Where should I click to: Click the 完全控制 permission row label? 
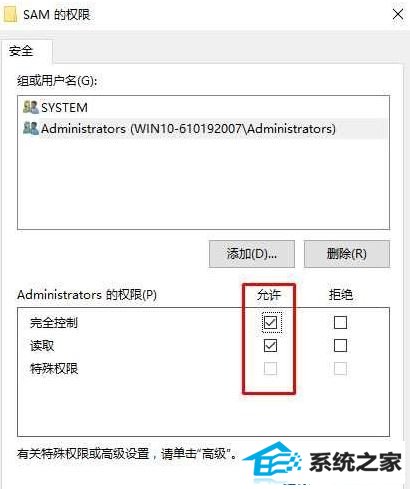click(54, 322)
